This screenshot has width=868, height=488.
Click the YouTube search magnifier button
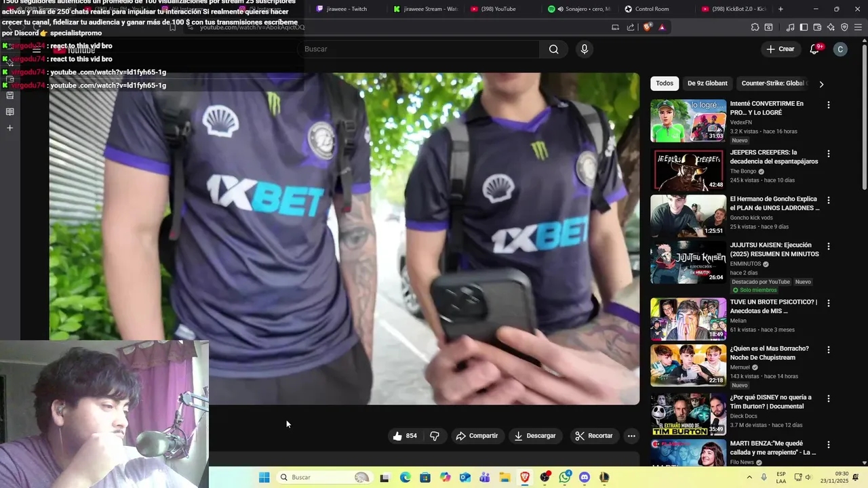click(554, 49)
